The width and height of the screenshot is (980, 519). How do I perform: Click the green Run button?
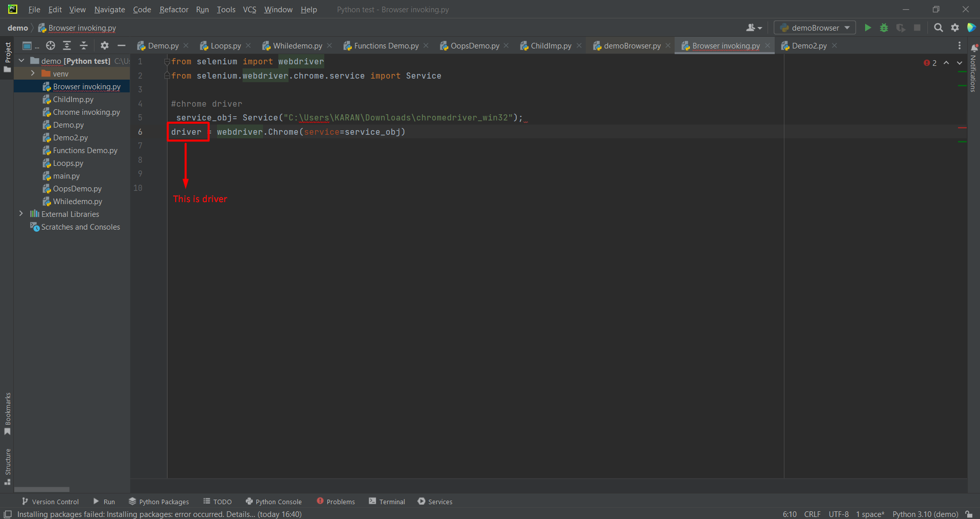(x=868, y=28)
